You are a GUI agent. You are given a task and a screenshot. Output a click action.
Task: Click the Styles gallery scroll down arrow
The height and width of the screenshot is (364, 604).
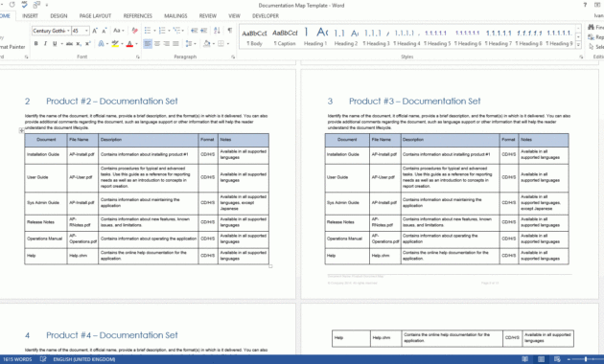tap(578, 37)
